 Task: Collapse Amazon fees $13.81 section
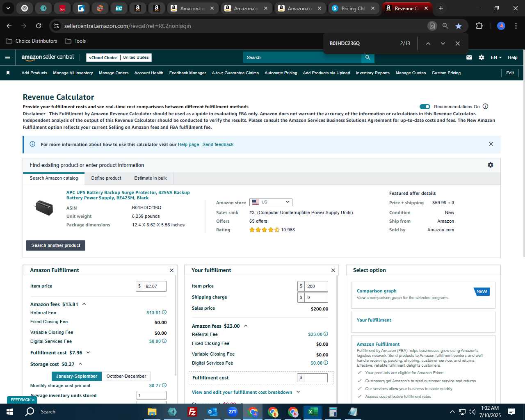(84, 304)
